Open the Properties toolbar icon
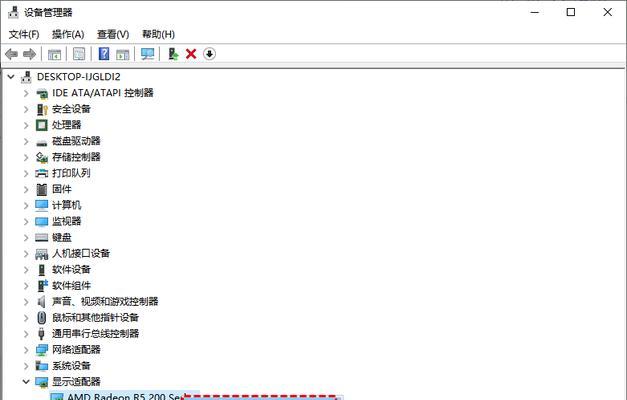Screen dimensions: 627x400 [x=79, y=54]
